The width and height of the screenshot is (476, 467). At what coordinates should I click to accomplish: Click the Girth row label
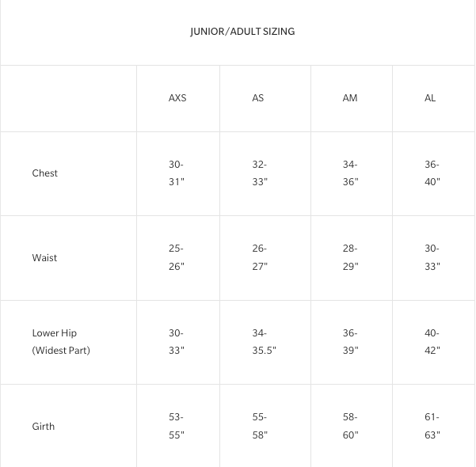click(x=44, y=427)
